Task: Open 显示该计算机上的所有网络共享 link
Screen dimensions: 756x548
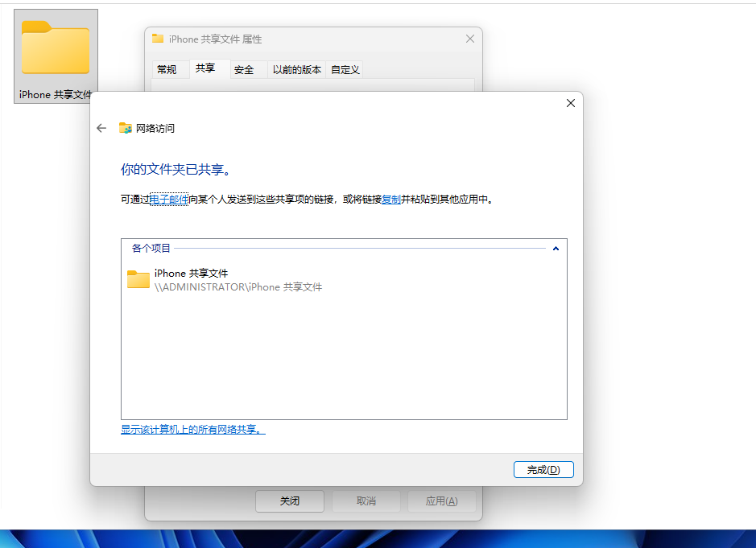Action: 193,429
